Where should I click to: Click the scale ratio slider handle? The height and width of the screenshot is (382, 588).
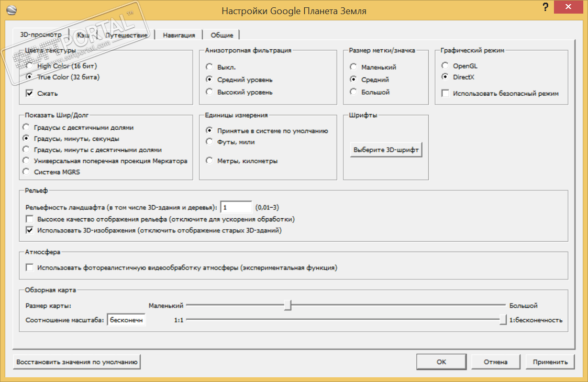(x=503, y=319)
